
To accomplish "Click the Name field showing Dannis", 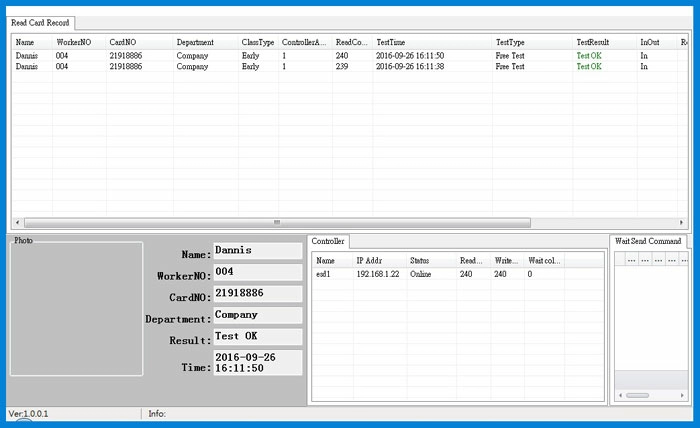I will [257, 250].
